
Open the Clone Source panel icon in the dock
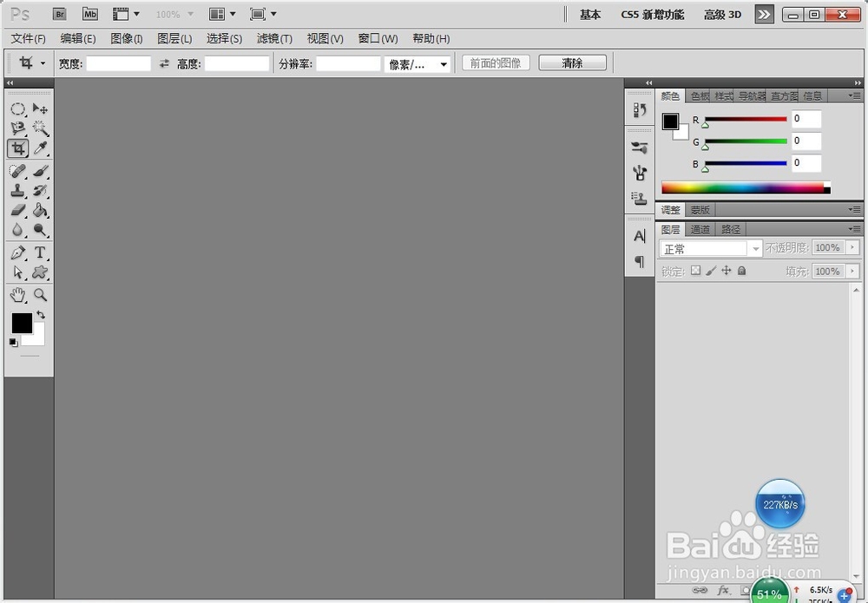640,198
